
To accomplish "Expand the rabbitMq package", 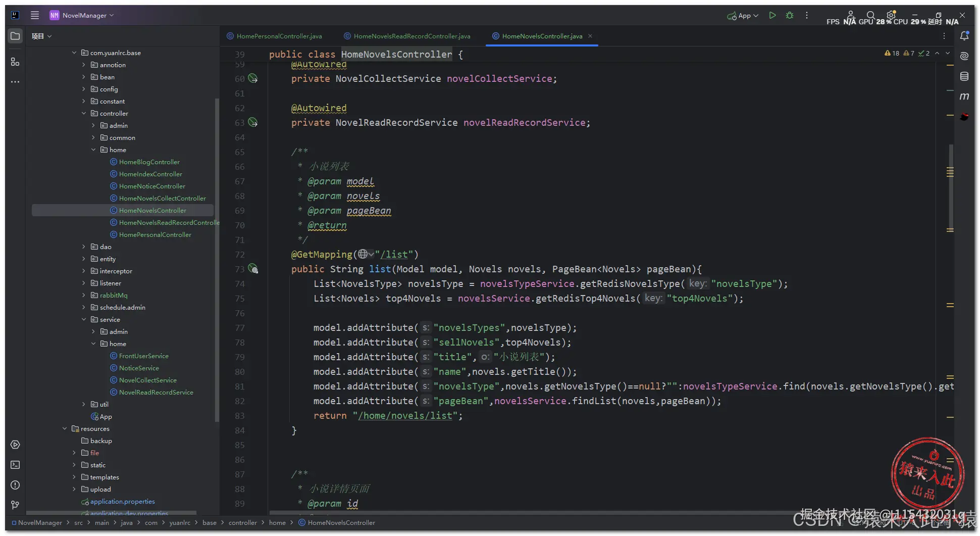I will tap(84, 295).
